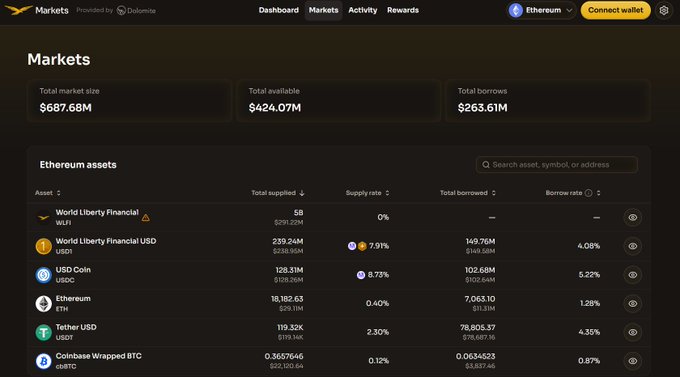Sort by Borrow rate column
The width and height of the screenshot is (680, 377).
click(572, 193)
